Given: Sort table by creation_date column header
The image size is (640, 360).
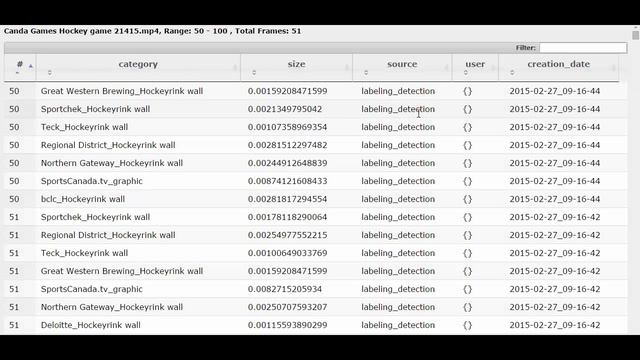Looking at the screenshot, I should (558, 67).
